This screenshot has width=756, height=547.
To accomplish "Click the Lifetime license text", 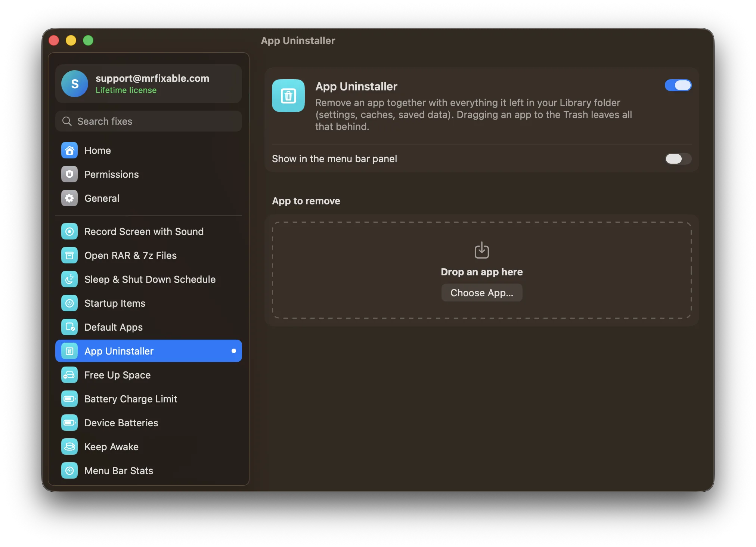I will pyautogui.click(x=126, y=90).
